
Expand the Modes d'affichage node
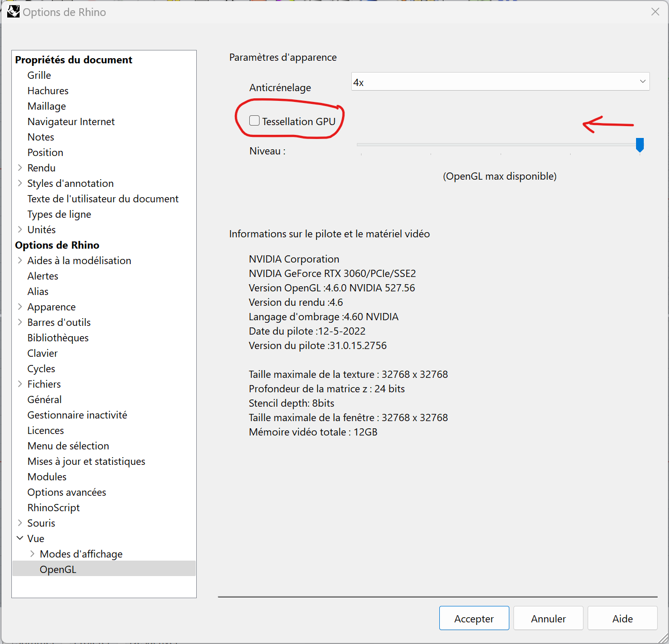pos(32,554)
